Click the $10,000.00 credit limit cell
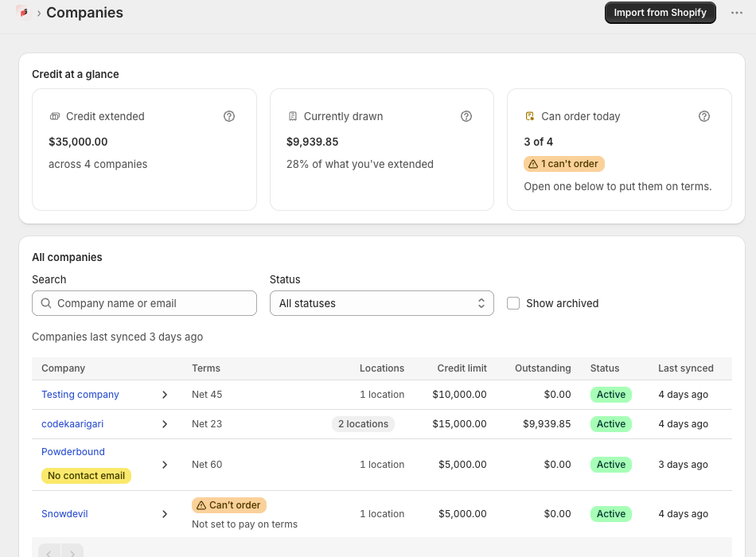This screenshot has width=756, height=557. [459, 395]
